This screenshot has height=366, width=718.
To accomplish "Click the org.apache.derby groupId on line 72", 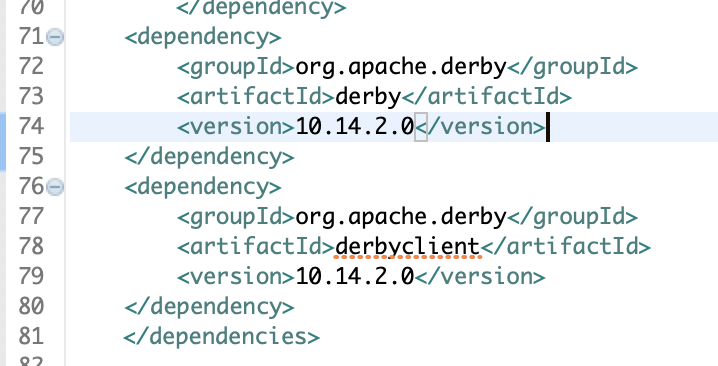I will 401,67.
